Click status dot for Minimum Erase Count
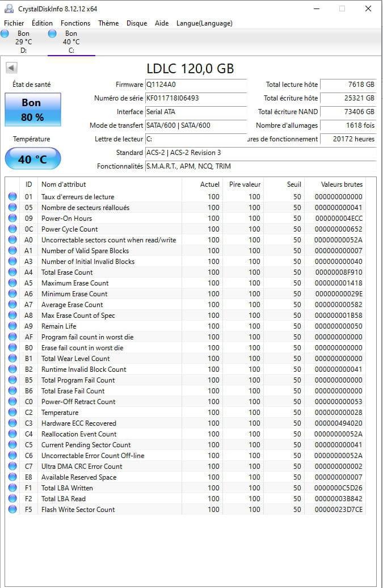Screen dimensions: 383x588 [x=12, y=294]
